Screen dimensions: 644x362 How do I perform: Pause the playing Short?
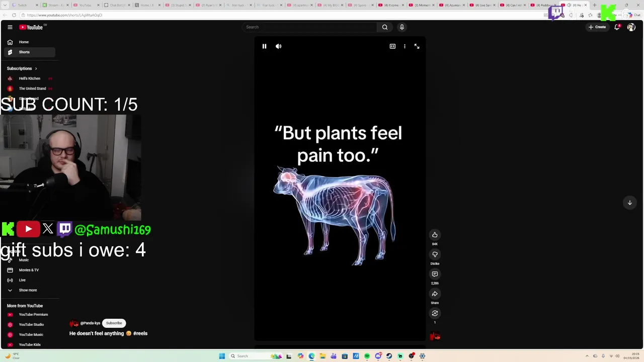click(264, 46)
